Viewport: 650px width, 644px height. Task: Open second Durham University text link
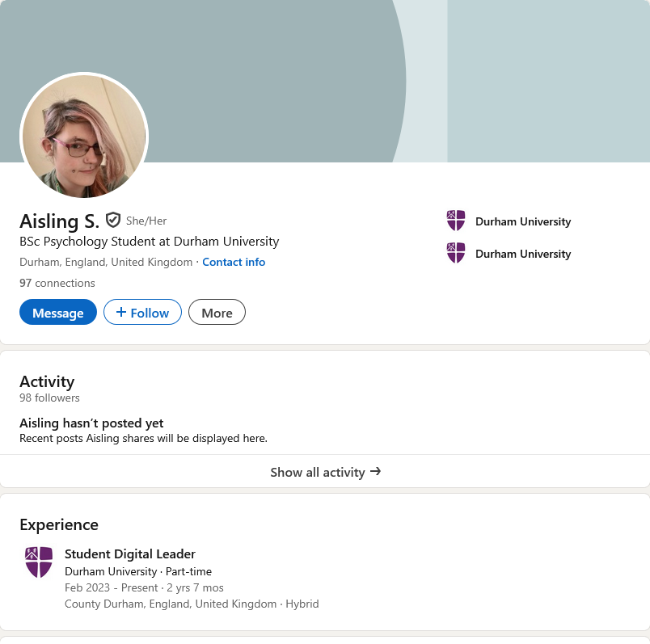coord(523,254)
